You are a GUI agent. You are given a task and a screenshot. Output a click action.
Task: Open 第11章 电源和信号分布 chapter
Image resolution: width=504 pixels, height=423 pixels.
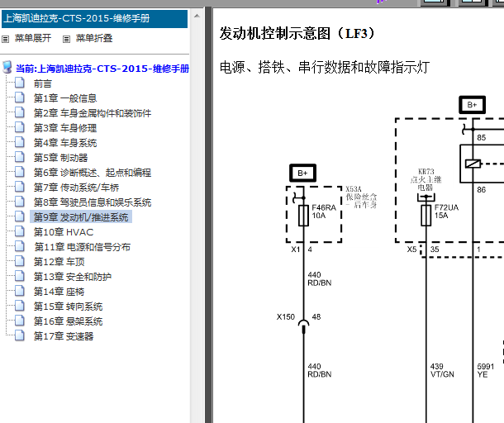click(83, 247)
